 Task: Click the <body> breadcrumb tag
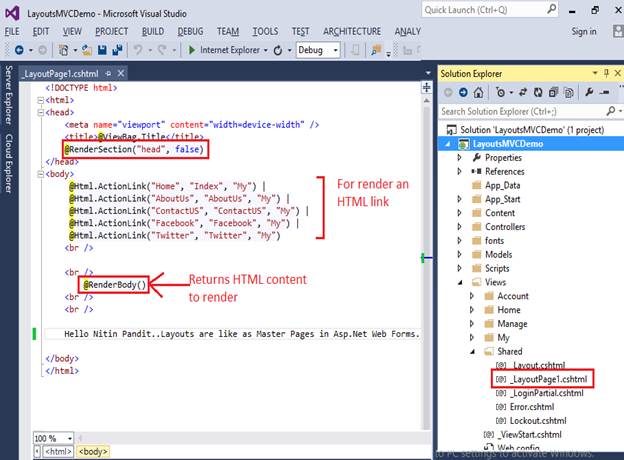93,452
